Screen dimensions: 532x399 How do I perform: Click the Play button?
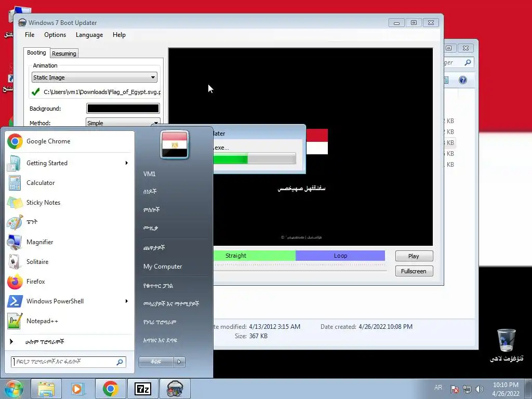414,256
